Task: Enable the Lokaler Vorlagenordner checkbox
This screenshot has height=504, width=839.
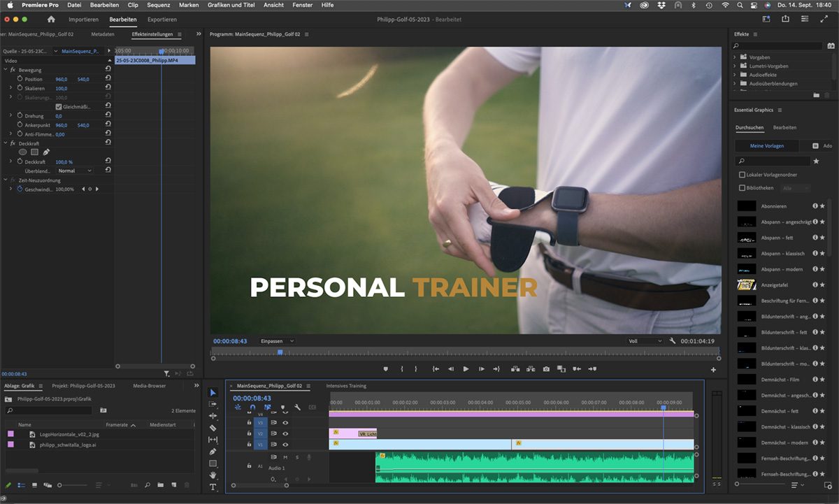Action: point(743,175)
